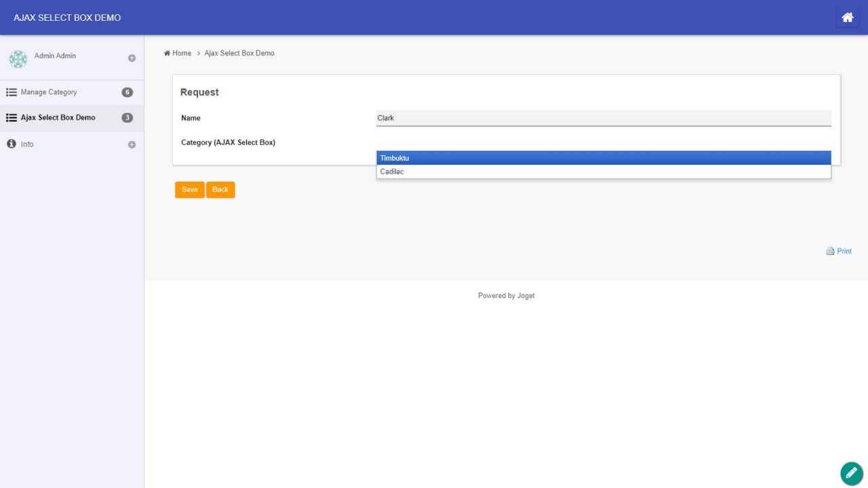
Task: Click the small house icon in the breadcrumb
Action: click(167, 53)
